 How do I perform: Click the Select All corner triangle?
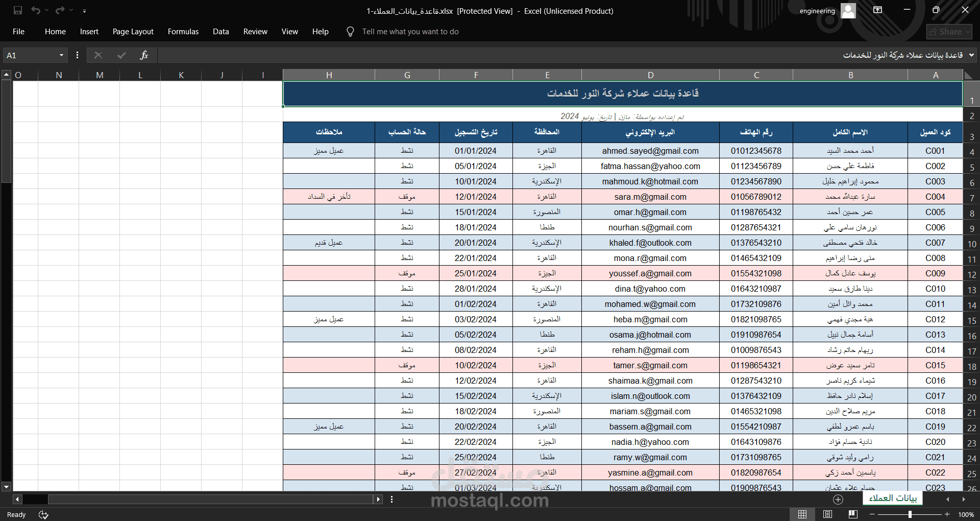968,75
